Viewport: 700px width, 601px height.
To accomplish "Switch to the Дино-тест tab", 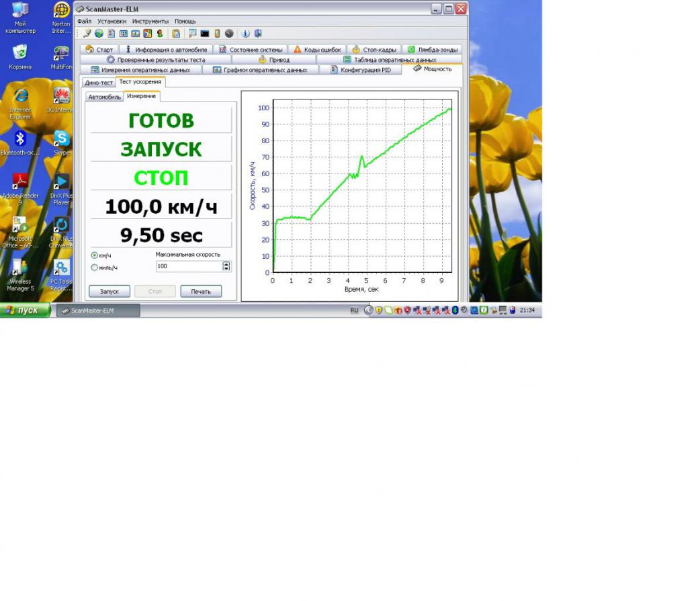I will tap(99, 83).
